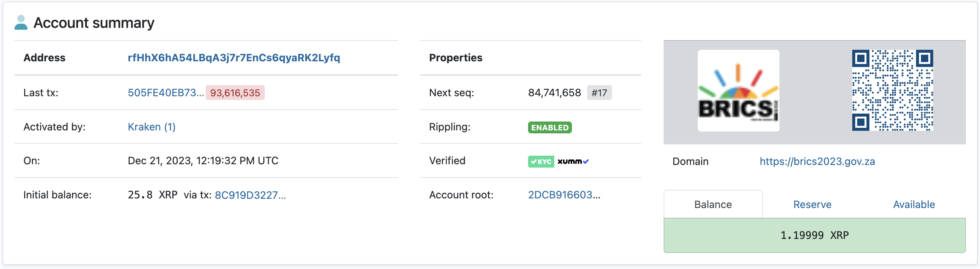Switch to the Available tab
Viewport: 980px width, 269px height.
coord(914,205)
